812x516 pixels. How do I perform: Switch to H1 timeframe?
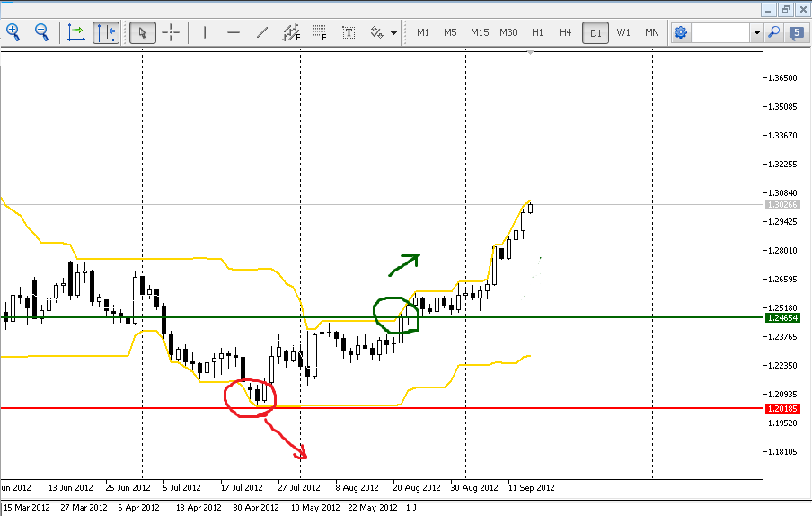pos(537,32)
